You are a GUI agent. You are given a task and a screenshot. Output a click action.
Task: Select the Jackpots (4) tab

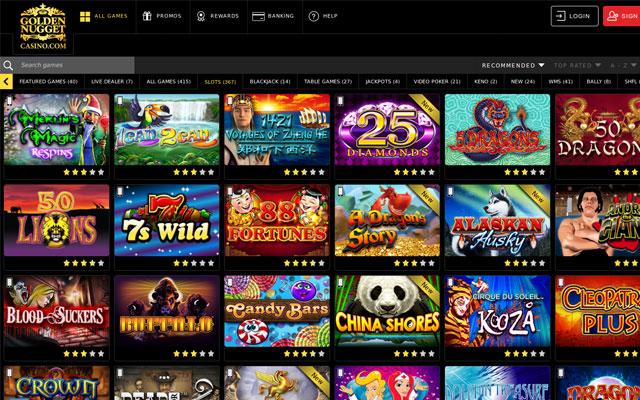382,82
